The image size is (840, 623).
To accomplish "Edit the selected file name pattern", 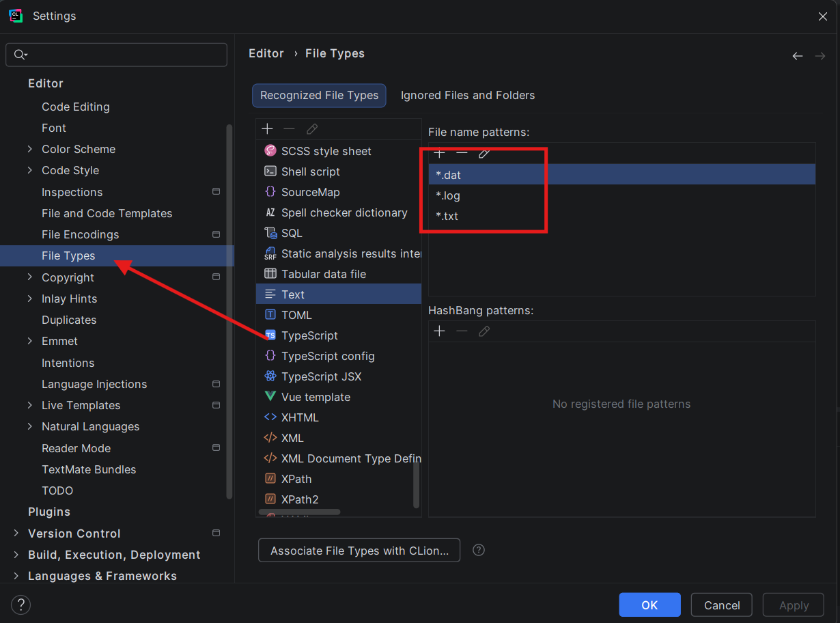I will pos(484,153).
